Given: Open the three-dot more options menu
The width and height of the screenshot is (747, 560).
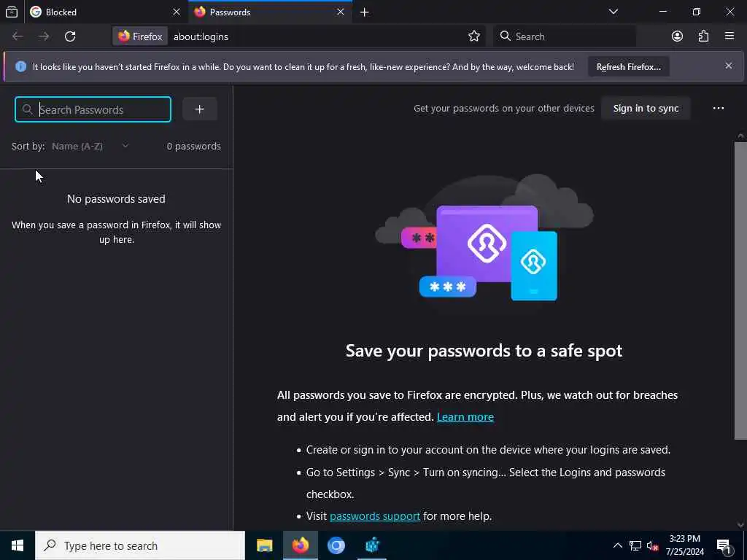Looking at the screenshot, I should [x=718, y=109].
